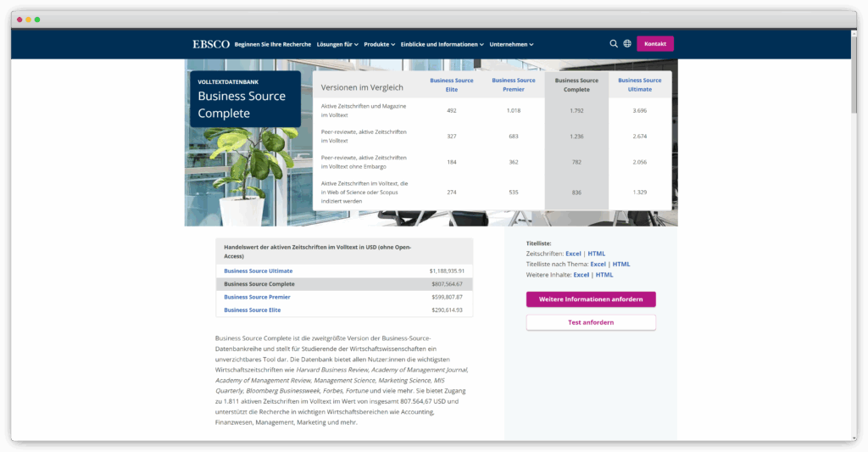This screenshot has height=452, width=868.
Task: Click cell value 1.018 in Premier column
Action: (x=514, y=111)
